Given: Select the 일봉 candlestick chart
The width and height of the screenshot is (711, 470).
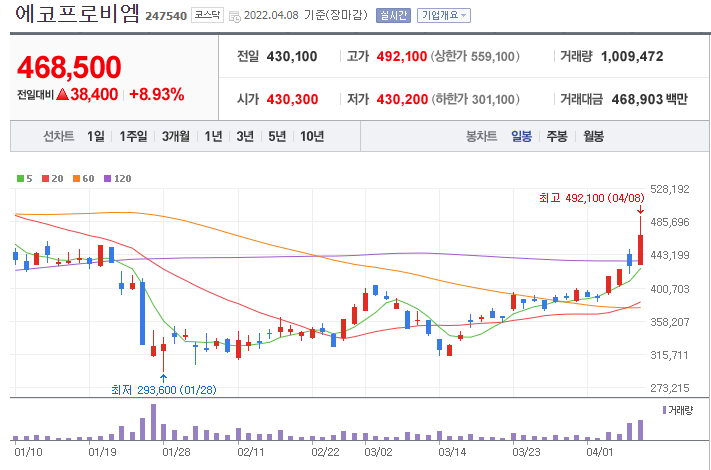Looking at the screenshot, I should point(521,136).
